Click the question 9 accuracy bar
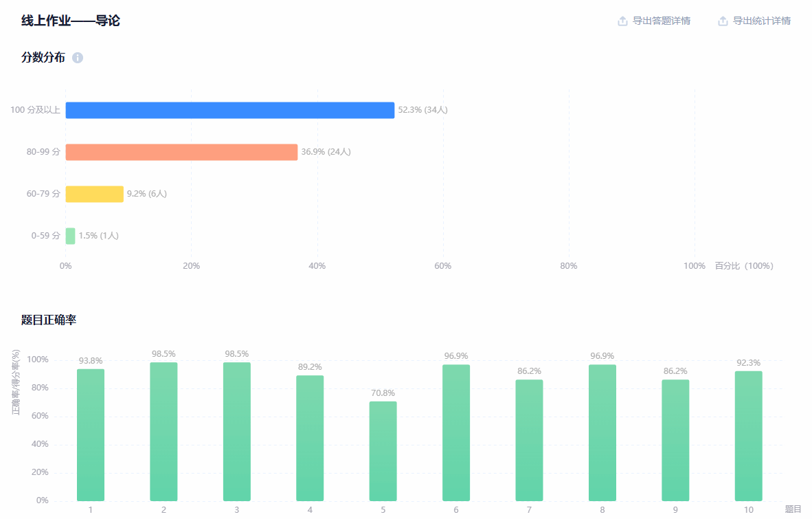 675,440
